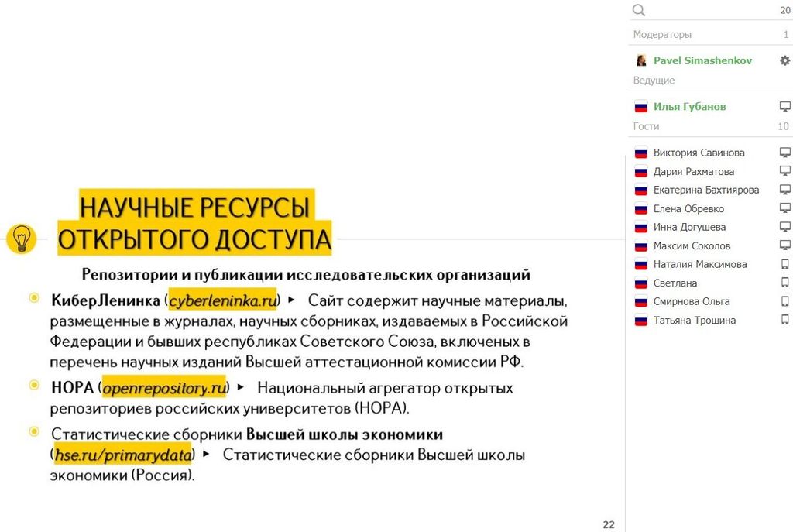Click the КиберЛенинка bold heading on slide

click(x=105, y=300)
